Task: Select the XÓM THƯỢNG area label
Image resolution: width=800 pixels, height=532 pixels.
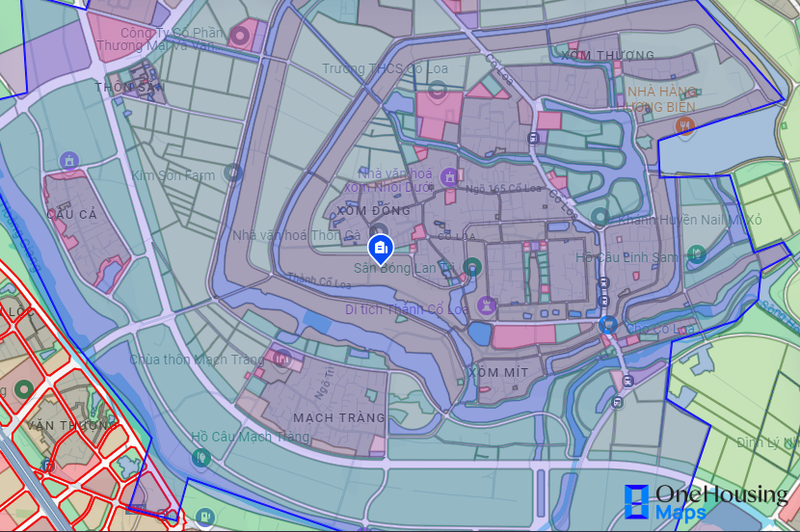Action: click(x=608, y=55)
